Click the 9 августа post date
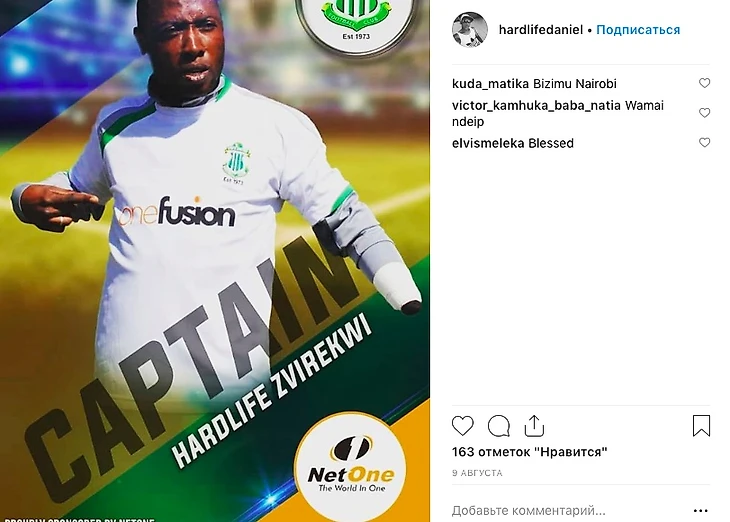Image resolution: width=730 pixels, height=522 pixels. click(x=477, y=473)
